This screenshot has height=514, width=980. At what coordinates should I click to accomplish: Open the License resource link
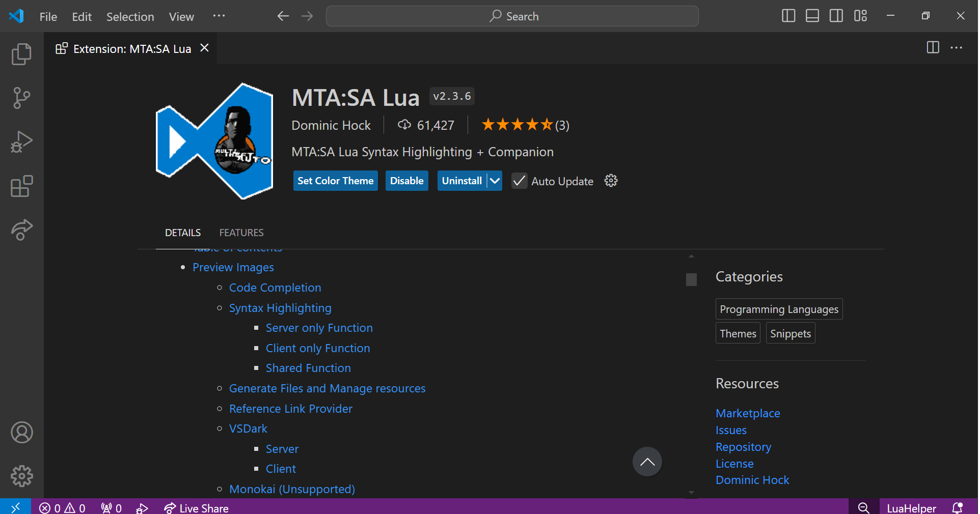[734, 464]
